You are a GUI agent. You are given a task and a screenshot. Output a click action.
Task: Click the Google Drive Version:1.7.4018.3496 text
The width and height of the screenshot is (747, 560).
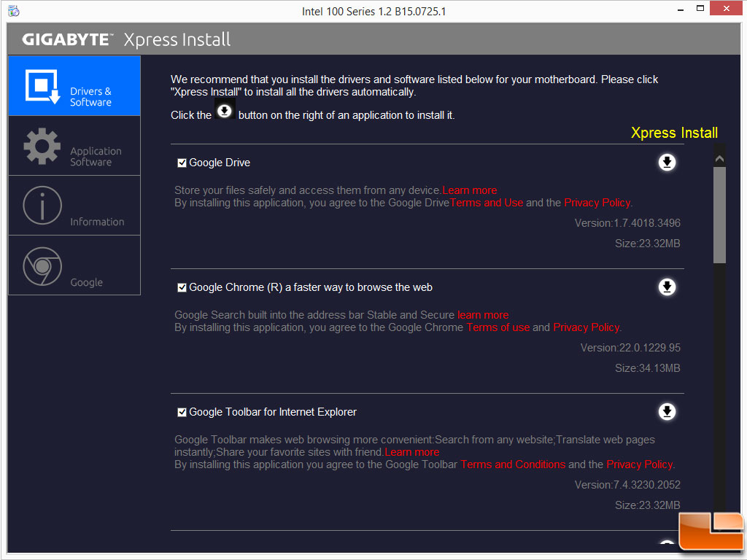pyautogui.click(x=627, y=223)
